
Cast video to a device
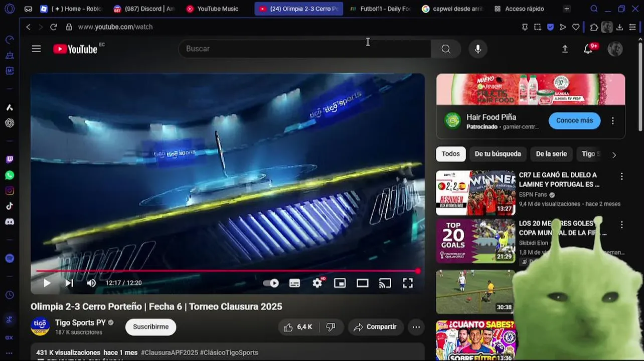[385, 283]
